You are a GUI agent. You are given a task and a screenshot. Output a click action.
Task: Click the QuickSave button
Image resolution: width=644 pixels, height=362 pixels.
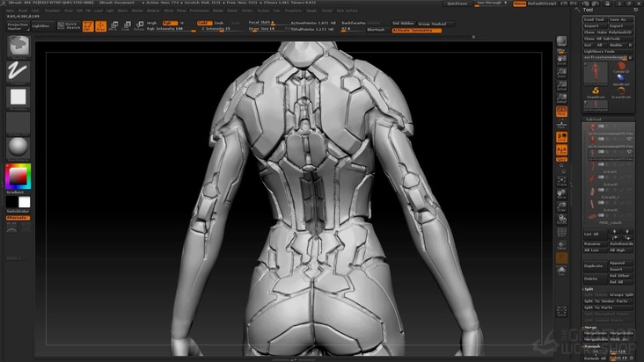pyautogui.click(x=457, y=4)
